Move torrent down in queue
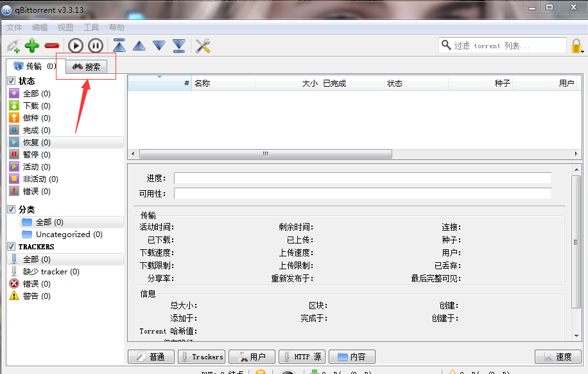The image size is (588, 374). pyautogui.click(x=159, y=46)
